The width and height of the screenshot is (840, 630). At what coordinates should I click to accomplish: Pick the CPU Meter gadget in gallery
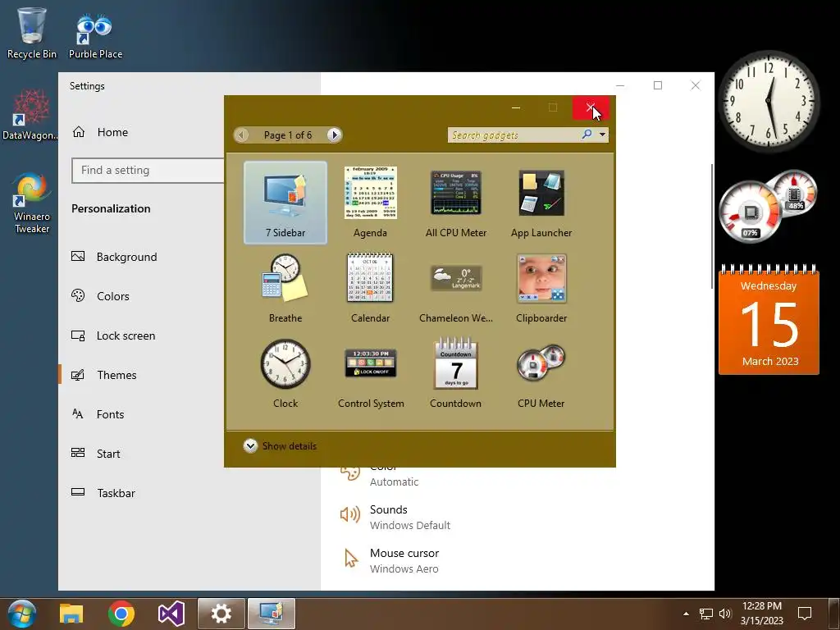click(x=541, y=373)
